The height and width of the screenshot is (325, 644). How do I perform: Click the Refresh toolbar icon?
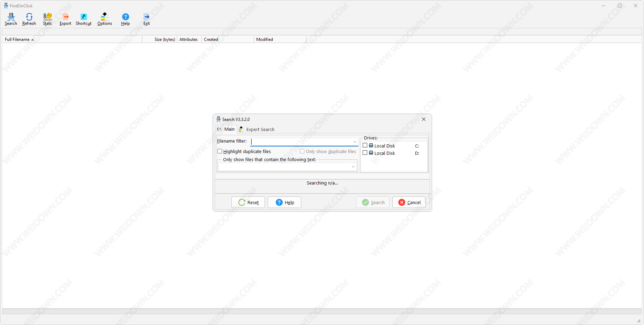pyautogui.click(x=29, y=19)
